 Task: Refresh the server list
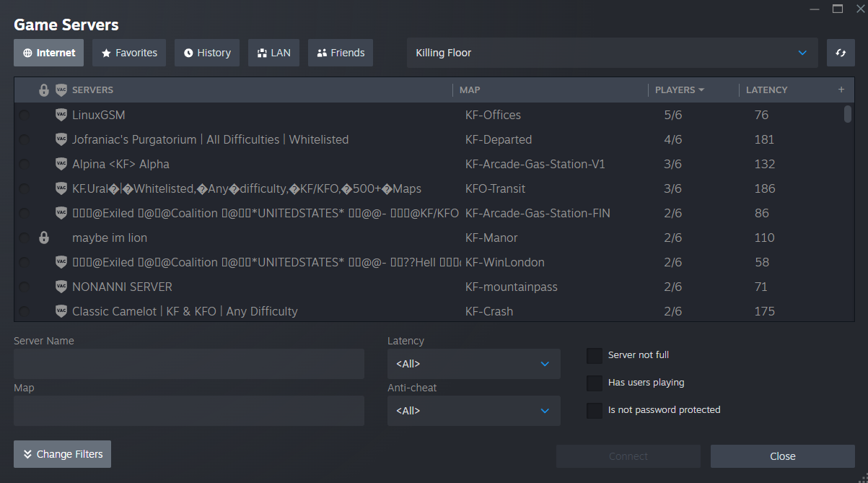[841, 53]
